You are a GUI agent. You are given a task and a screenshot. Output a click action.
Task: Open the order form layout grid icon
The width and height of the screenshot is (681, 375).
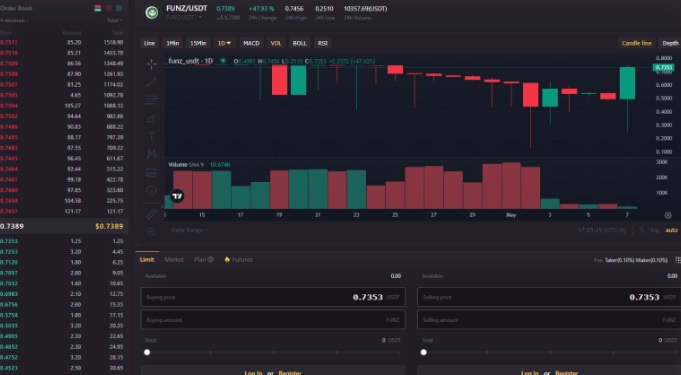(x=678, y=260)
